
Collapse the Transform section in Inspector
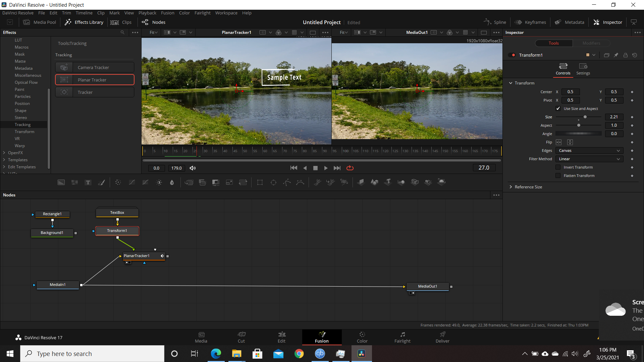point(511,83)
